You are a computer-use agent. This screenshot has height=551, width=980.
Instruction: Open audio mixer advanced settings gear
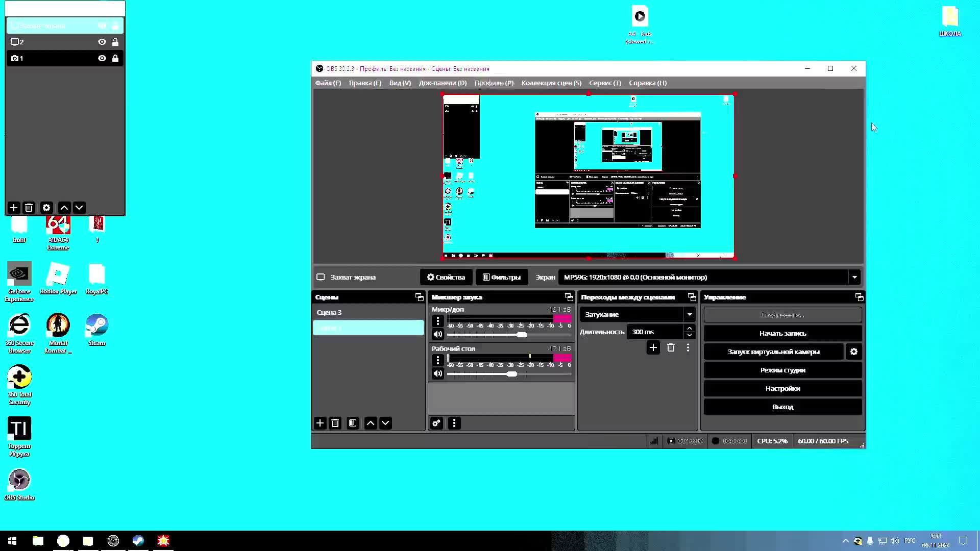click(x=436, y=423)
